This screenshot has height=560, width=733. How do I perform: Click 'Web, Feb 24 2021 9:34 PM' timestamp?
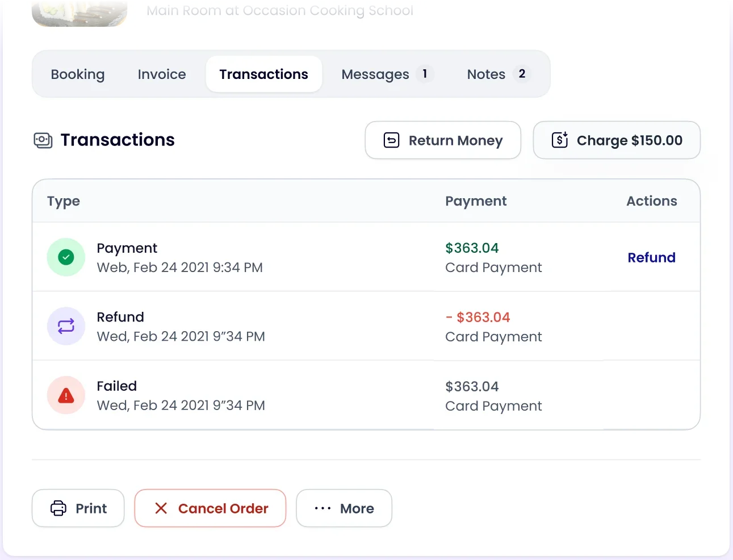pos(180,268)
